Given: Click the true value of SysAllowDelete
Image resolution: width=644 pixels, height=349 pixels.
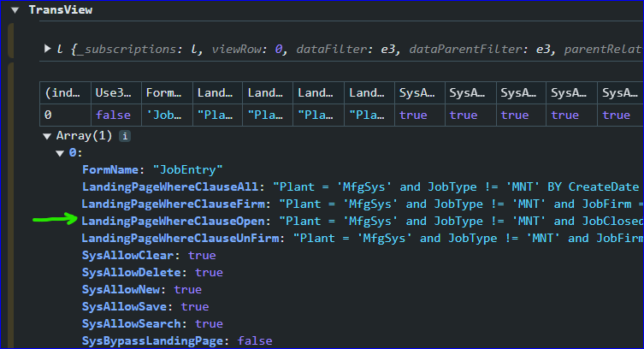Looking at the screenshot, I should pos(209,273).
